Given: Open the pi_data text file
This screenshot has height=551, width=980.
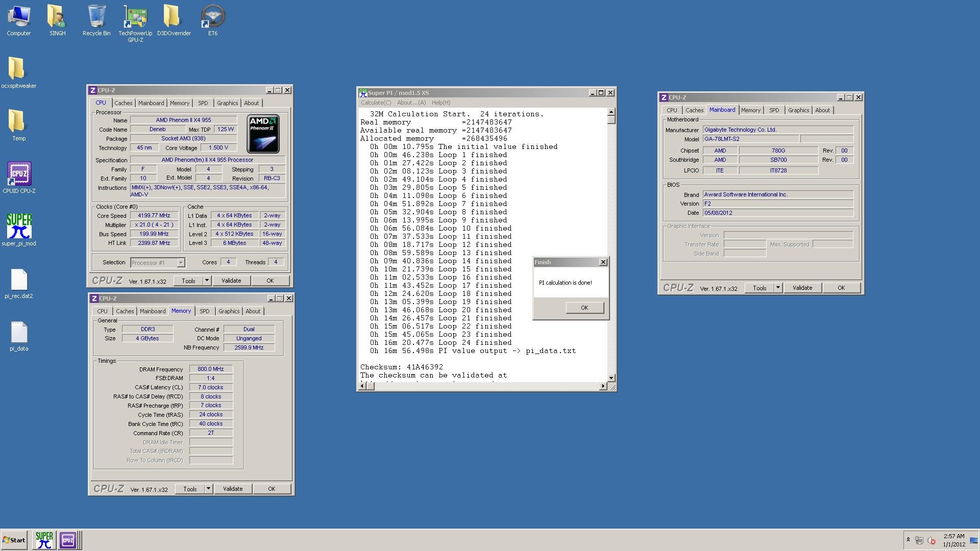Looking at the screenshot, I should (19, 336).
